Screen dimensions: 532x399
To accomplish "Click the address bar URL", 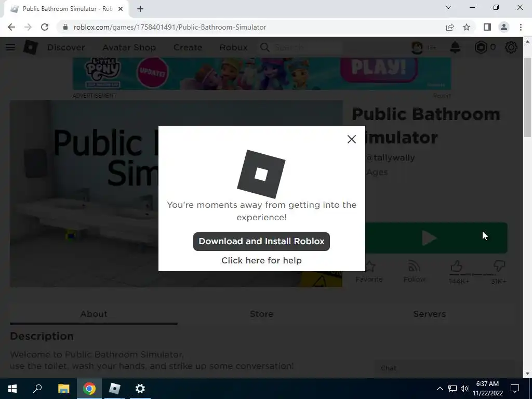I will [x=170, y=27].
